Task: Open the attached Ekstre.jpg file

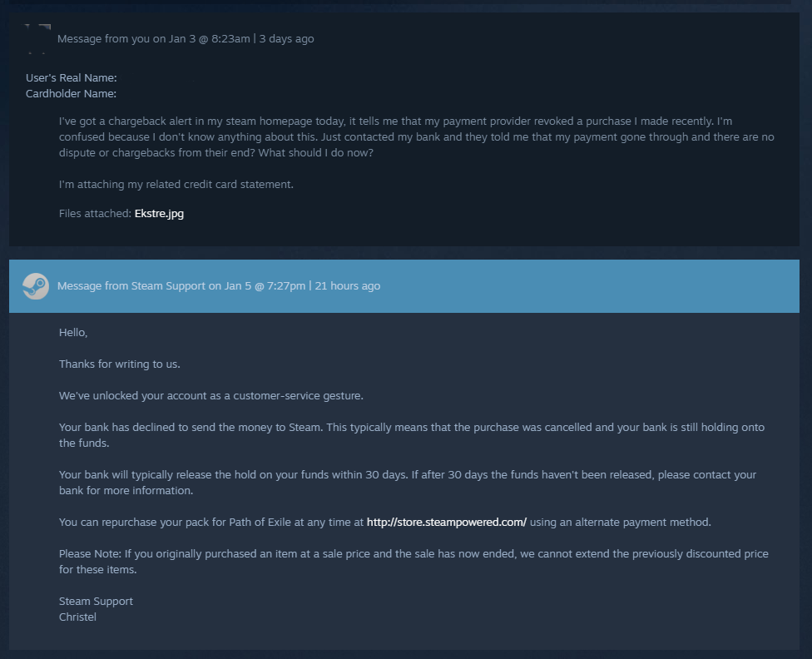Action: click(x=159, y=214)
